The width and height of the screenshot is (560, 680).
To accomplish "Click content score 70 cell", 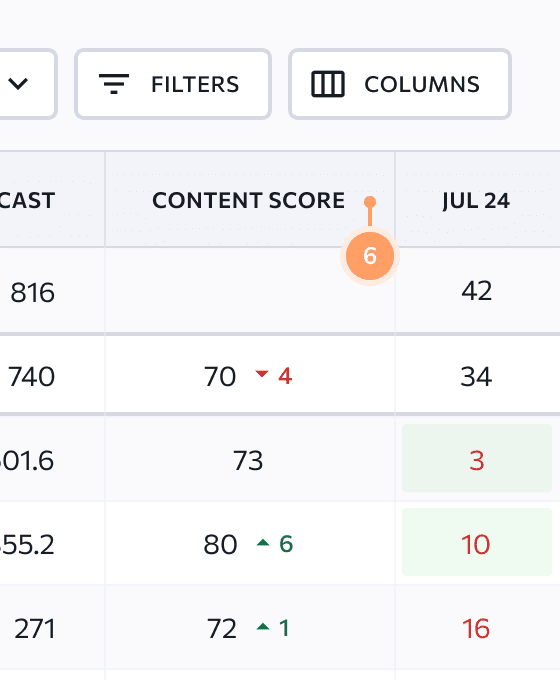I will click(220, 376).
